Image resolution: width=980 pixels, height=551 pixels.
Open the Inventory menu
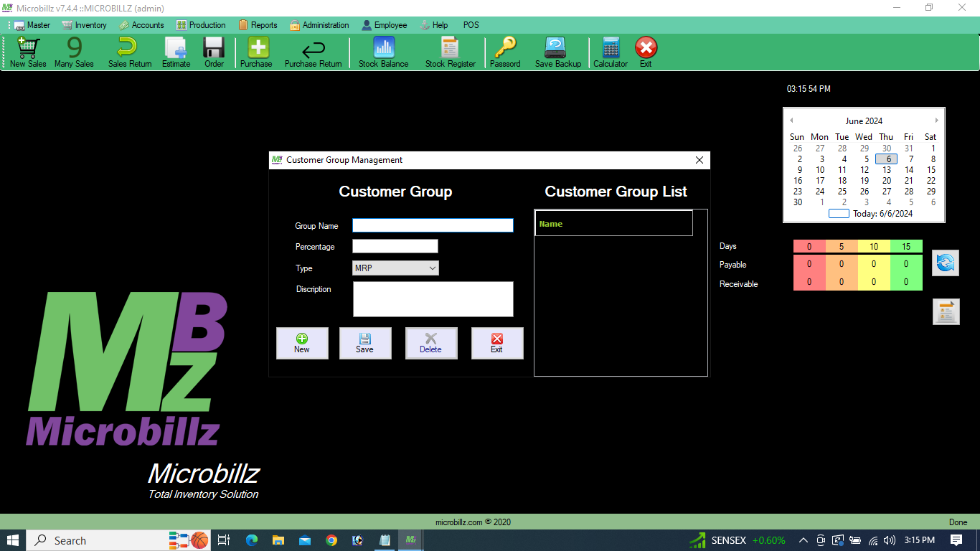[x=85, y=25]
